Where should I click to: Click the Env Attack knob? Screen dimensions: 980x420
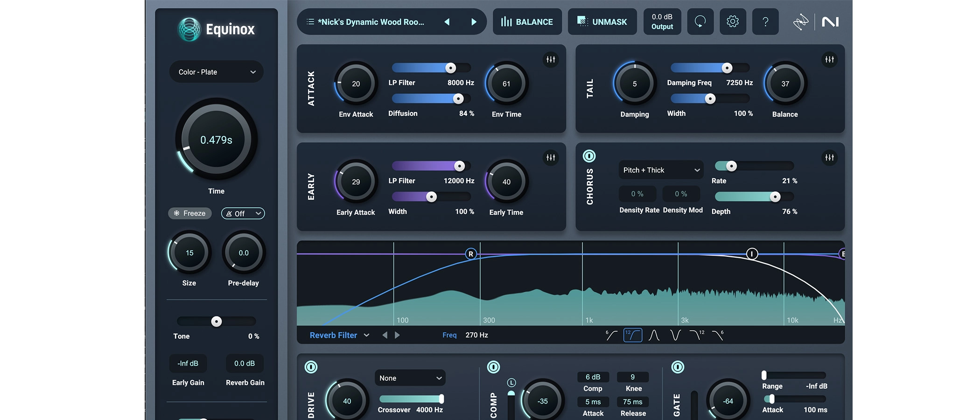[x=356, y=84]
